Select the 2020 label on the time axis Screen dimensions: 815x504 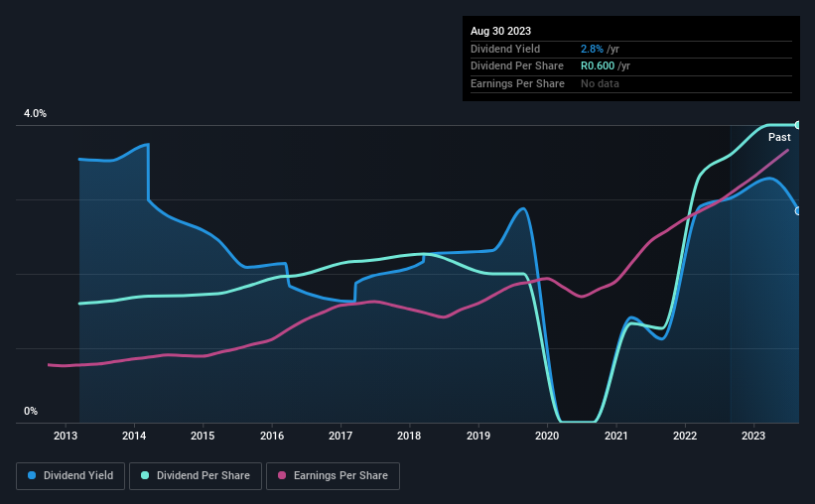[547, 436]
